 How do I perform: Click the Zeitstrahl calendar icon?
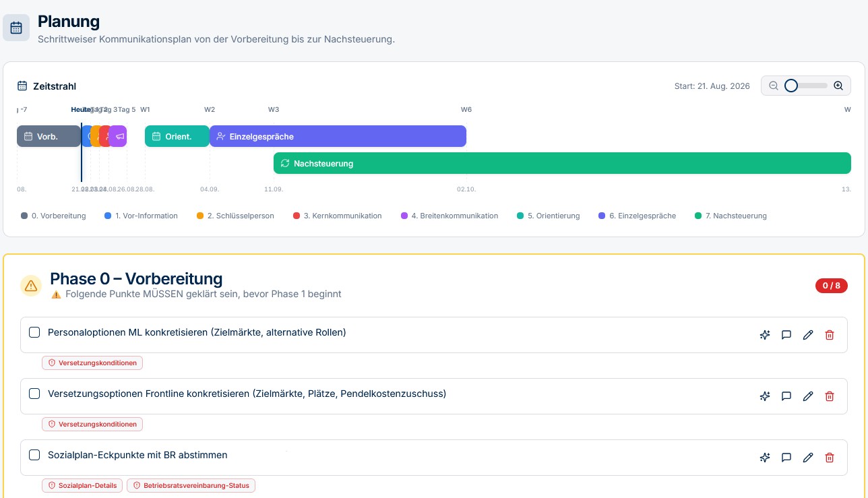[x=22, y=86]
